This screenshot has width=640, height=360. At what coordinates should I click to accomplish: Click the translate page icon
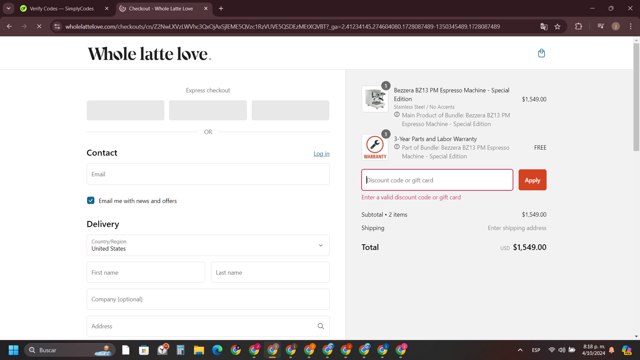point(544,27)
